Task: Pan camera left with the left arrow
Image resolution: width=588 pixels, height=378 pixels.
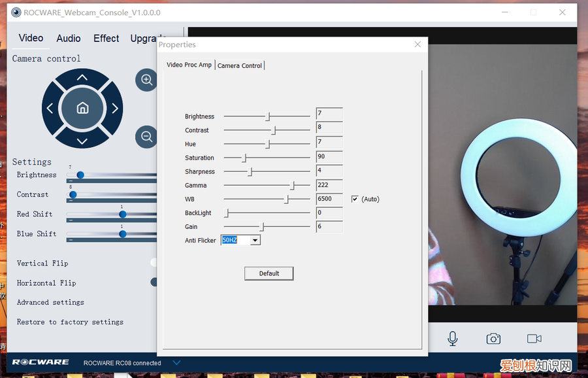Action: click(x=50, y=109)
